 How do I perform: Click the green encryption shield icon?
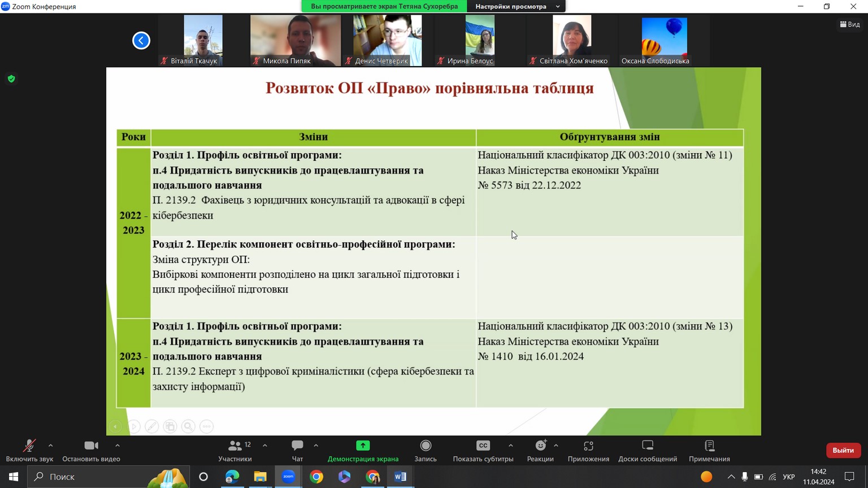coord(11,79)
